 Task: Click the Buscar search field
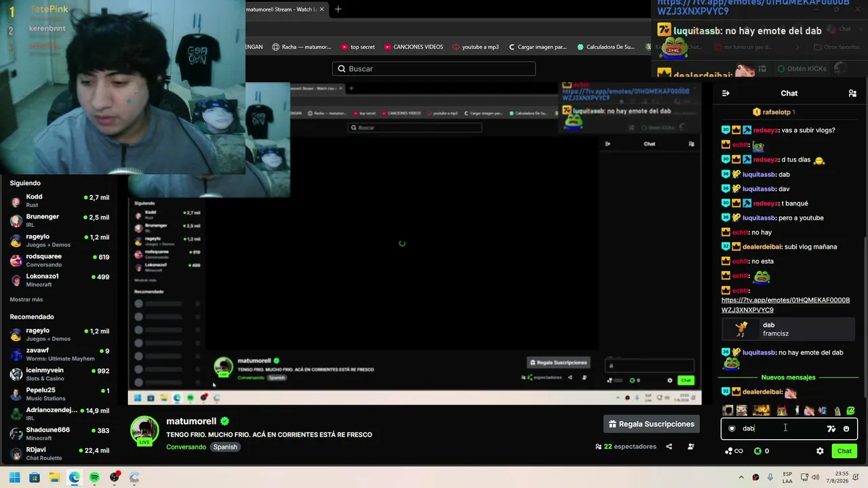(x=434, y=68)
